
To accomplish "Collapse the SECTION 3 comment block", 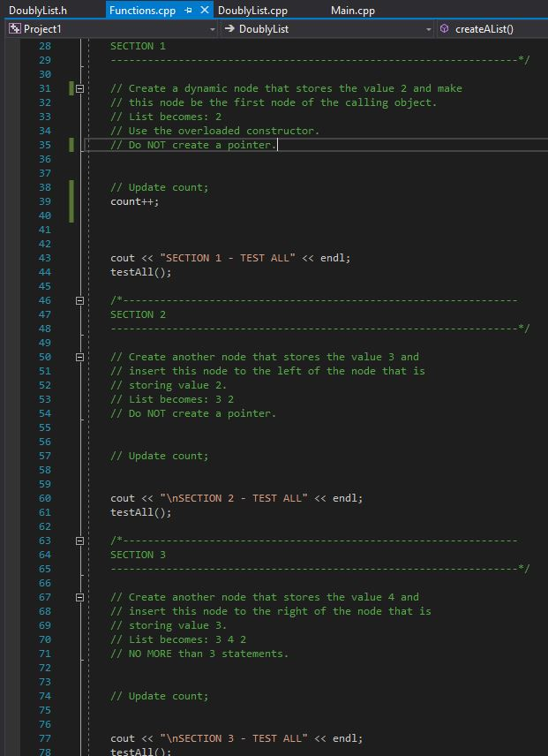I will click(79, 540).
